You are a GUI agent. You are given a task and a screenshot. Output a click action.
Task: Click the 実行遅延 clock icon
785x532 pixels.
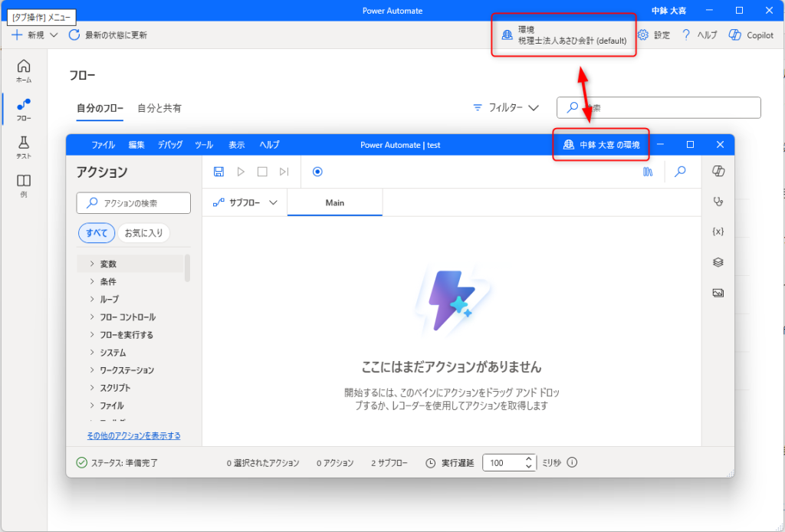(431, 463)
